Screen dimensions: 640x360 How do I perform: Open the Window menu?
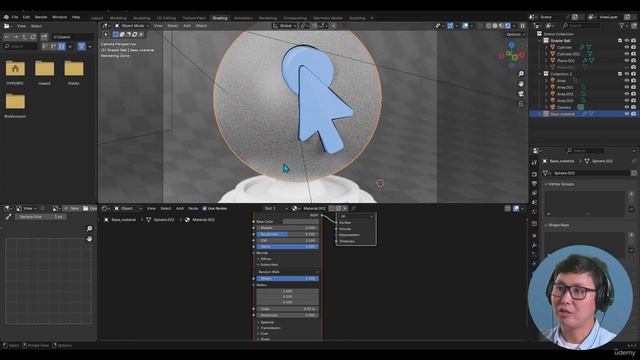[x=60, y=17]
